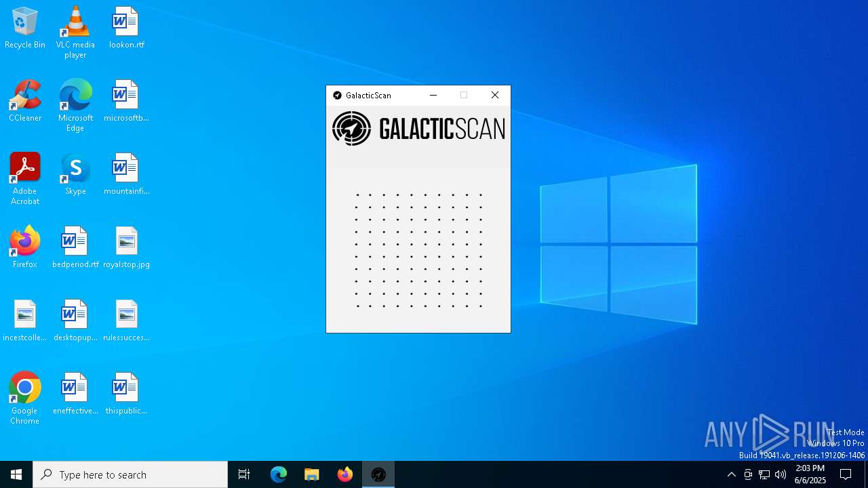Open Task View on the taskbar

tap(244, 474)
